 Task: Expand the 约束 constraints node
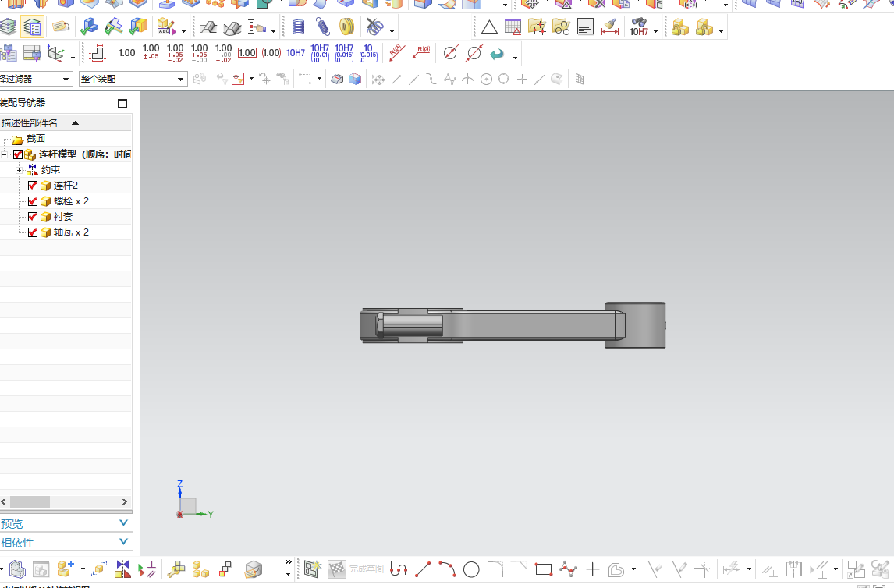pos(19,170)
